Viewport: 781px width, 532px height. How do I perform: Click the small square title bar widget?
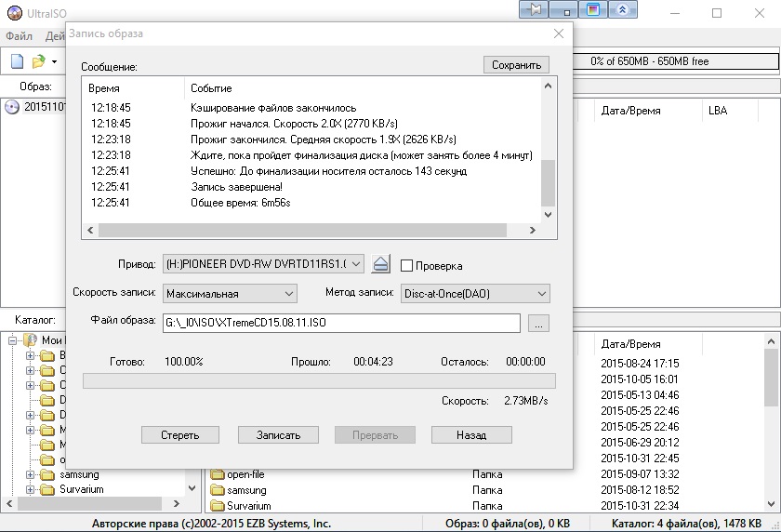click(x=563, y=9)
